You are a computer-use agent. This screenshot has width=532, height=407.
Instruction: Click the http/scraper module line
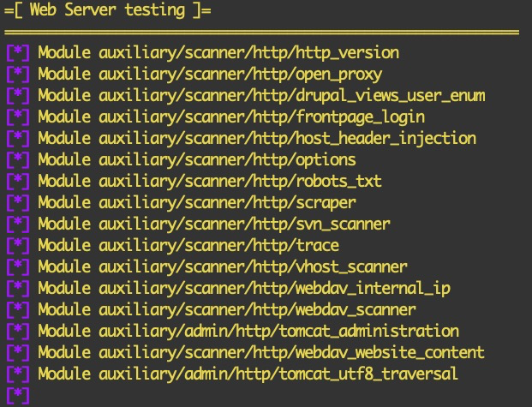pyautogui.click(x=196, y=203)
